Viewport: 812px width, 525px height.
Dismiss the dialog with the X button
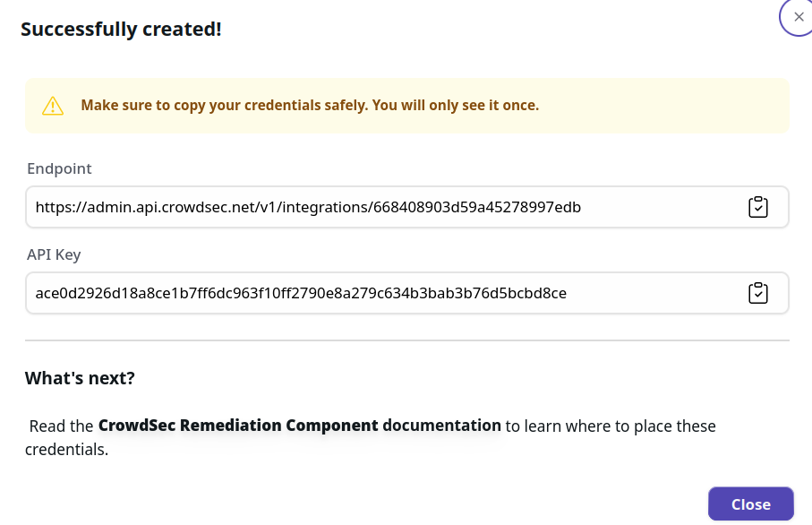798,16
